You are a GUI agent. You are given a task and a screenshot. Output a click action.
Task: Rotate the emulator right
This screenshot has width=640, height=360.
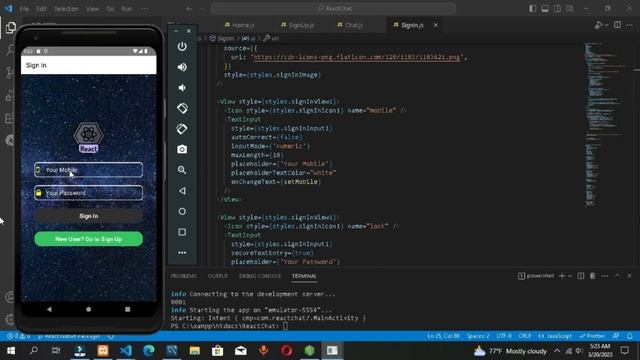click(182, 129)
